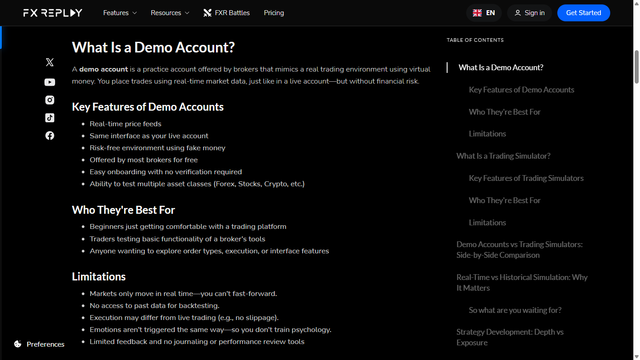Click 'Anyone wanting to explore order types' bullet

point(209,251)
